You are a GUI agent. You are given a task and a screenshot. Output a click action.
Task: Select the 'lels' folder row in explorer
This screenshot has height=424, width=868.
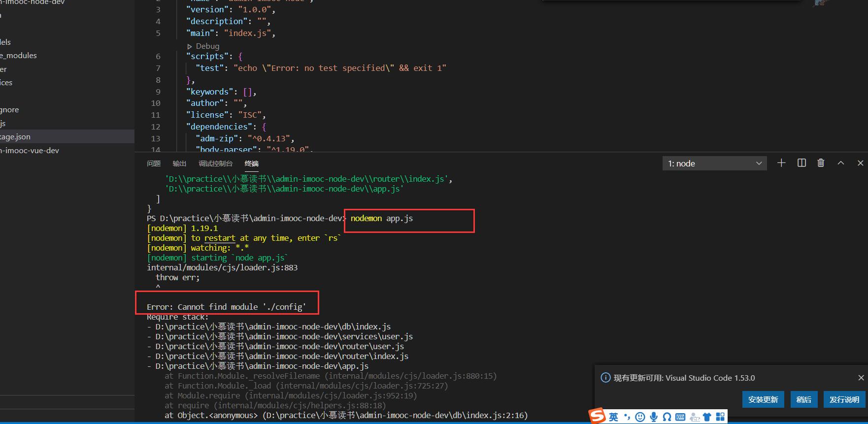pyautogui.click(x=67, y=42)
